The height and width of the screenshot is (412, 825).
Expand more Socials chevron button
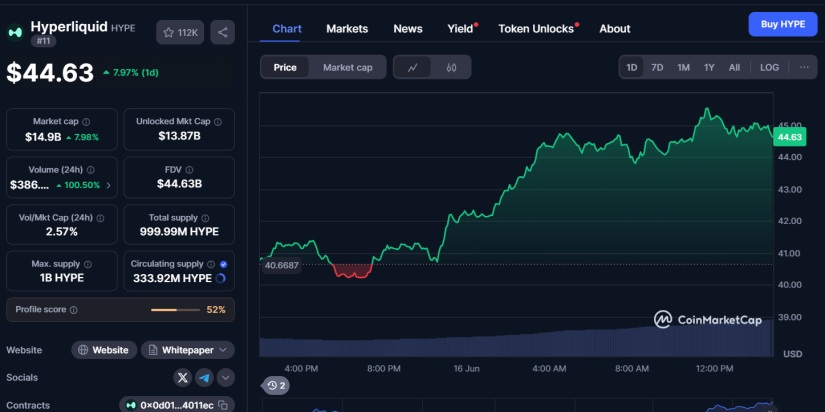[x=226, y=377]
